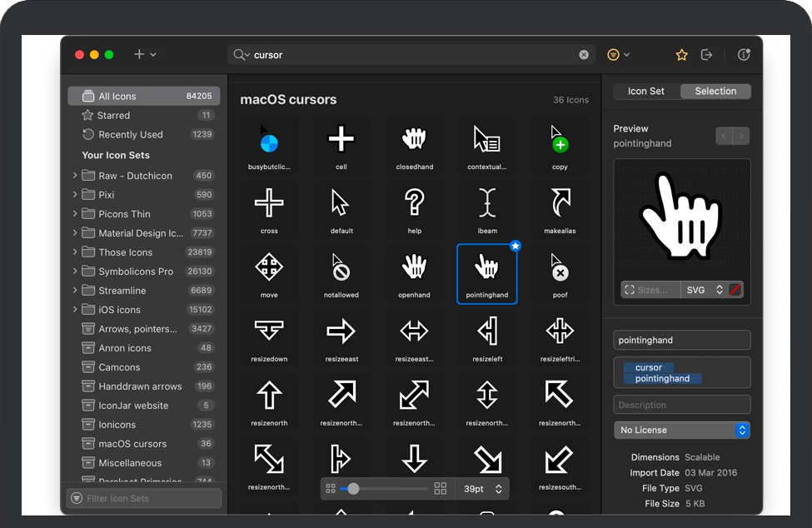Switch to the Selection tab
The width and height of the screenshot is (812, 528).
tap(715, 92)
